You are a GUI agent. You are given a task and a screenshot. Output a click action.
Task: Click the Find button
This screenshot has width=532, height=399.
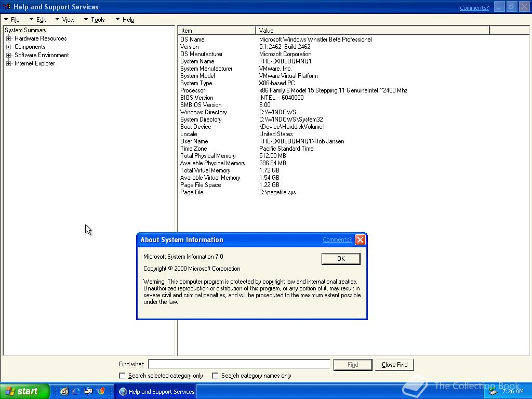coord(353,365)
